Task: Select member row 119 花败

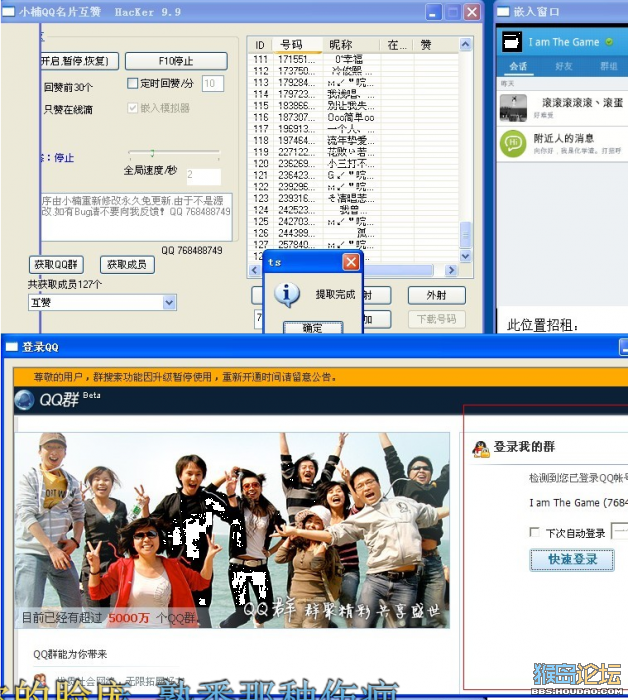Action: (353, 152)
